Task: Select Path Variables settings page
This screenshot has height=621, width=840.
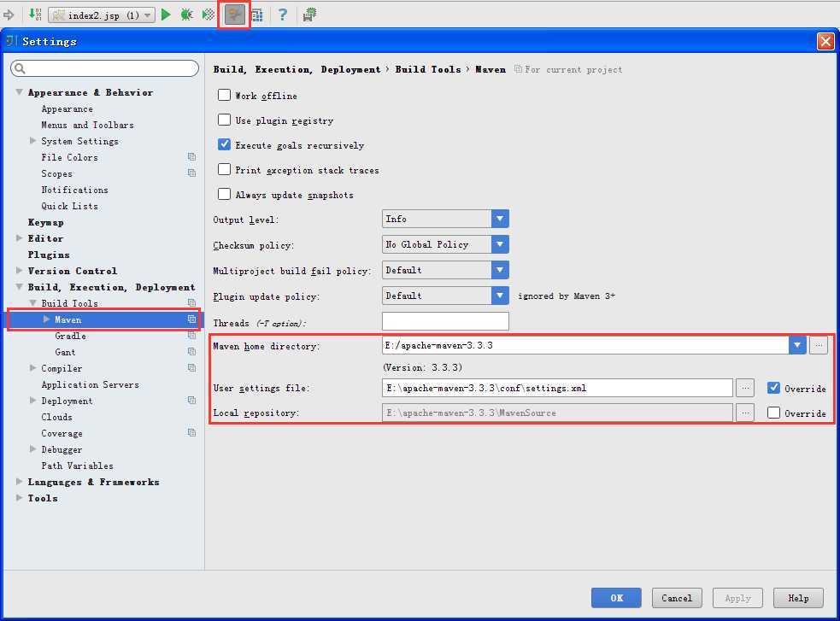Action: click(x=77, y=466)
